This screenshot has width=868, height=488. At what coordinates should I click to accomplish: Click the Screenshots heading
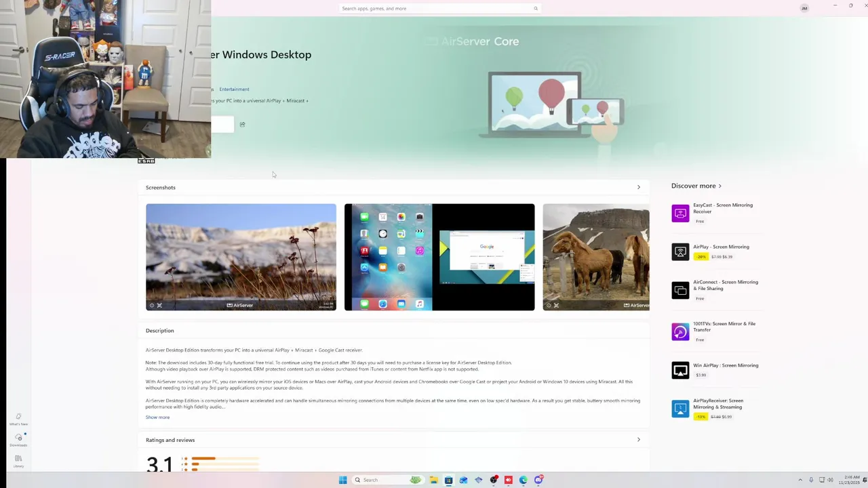click(x=160, y=187)
